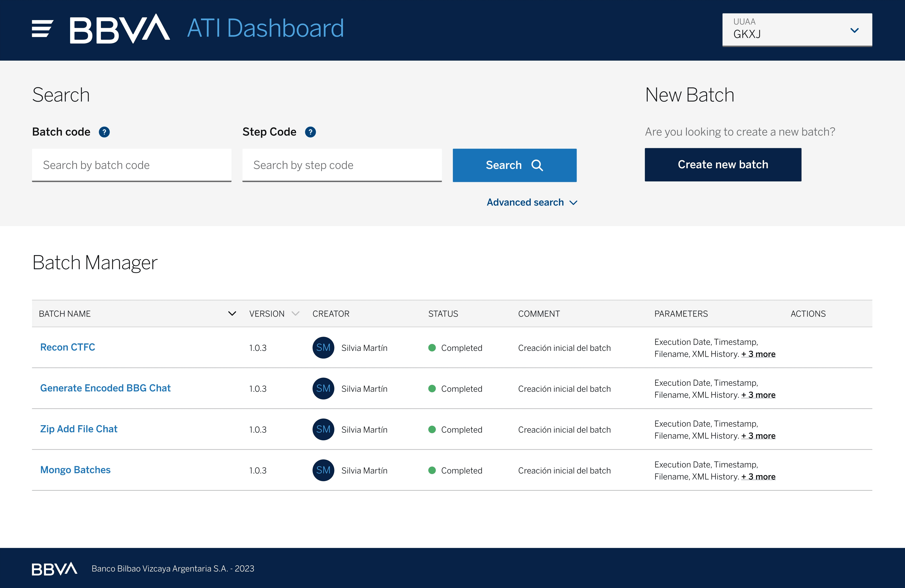Click the BBVA logo in footer
Viewport: 905px width, 588px height.
coord(54,569)
